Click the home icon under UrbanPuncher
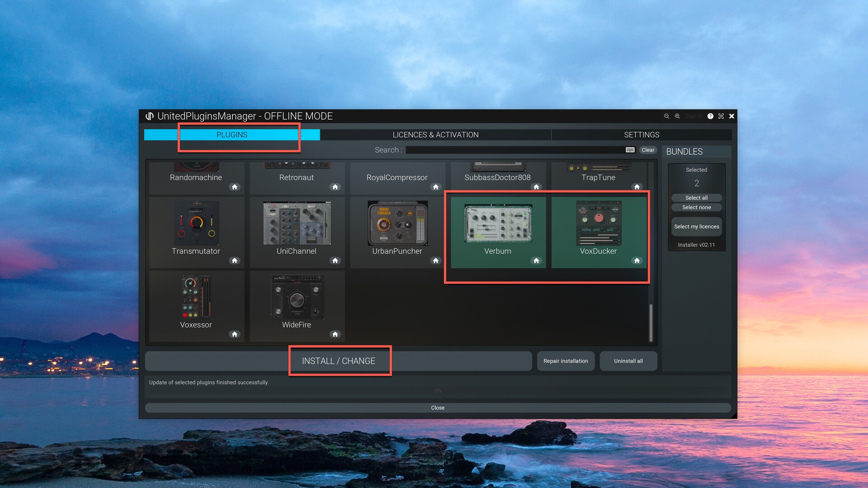The width and height of the screenshot is (868, 488). click(435, 261)
